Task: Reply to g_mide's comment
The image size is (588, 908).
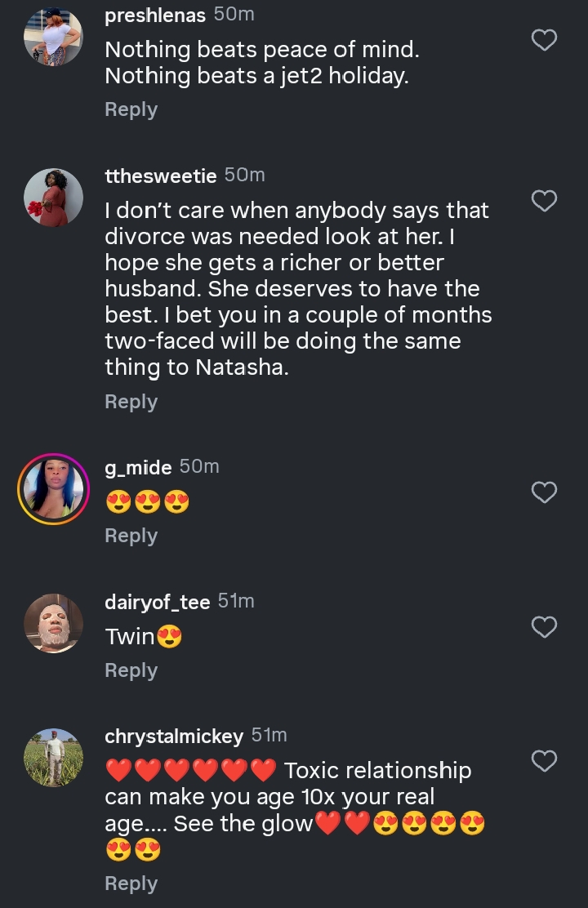Action: [131, 536]
